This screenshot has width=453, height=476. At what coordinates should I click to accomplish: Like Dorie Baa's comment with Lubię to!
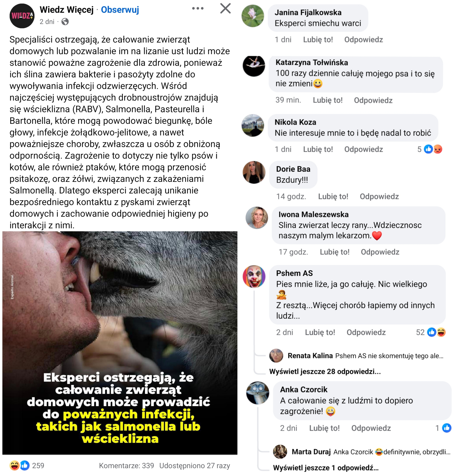[333, 196]
